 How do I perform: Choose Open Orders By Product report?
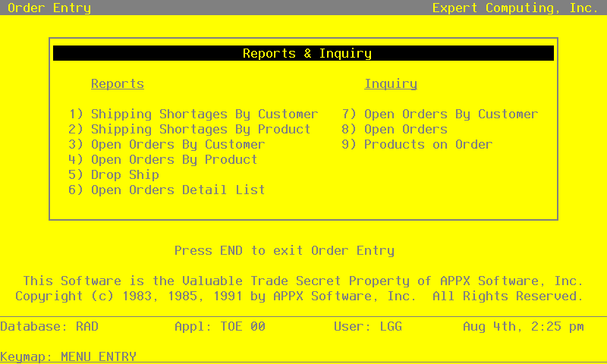click(162, 159)
